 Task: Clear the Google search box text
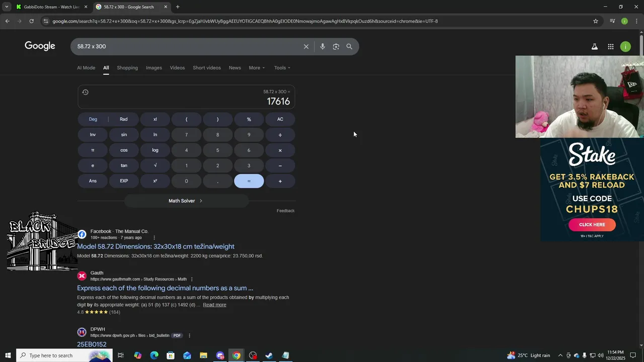[306, 46]
